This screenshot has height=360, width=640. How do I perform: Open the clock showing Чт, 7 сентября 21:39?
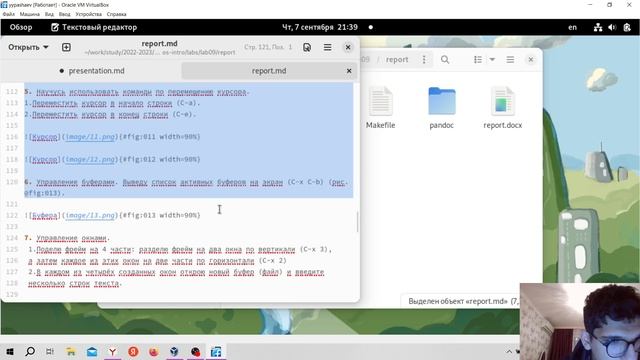pyautogui.click(x=320, y=27)
